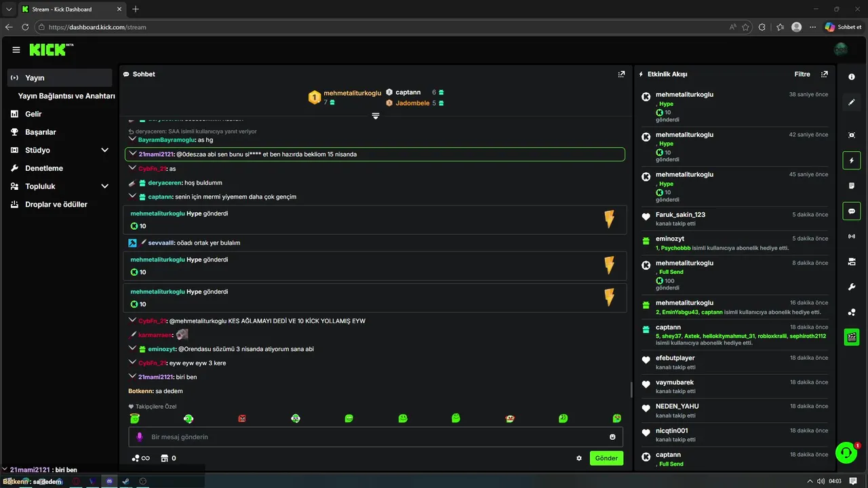868x488 pixels.
Task: Click the message input field
Action: (x=376, y=437)
